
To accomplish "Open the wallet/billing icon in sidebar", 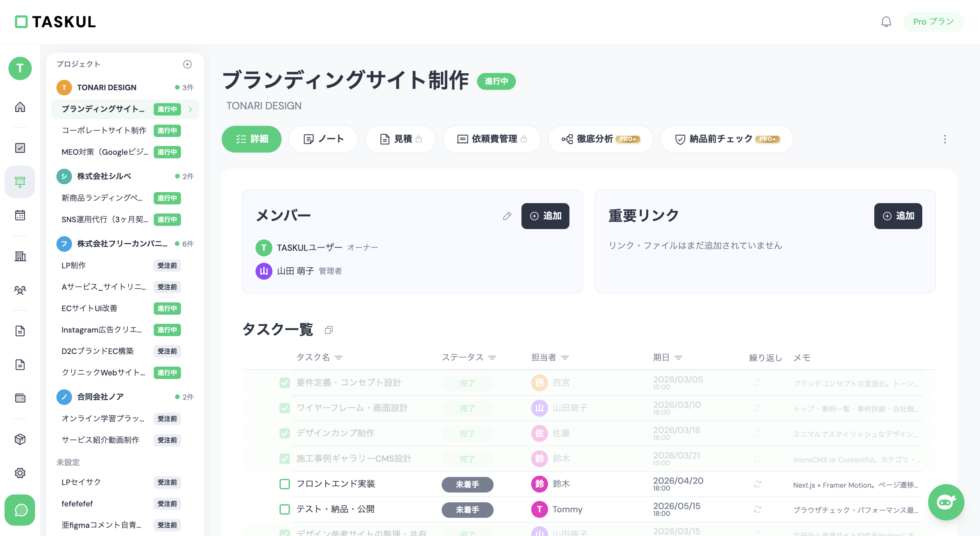I will click(20, 398).
